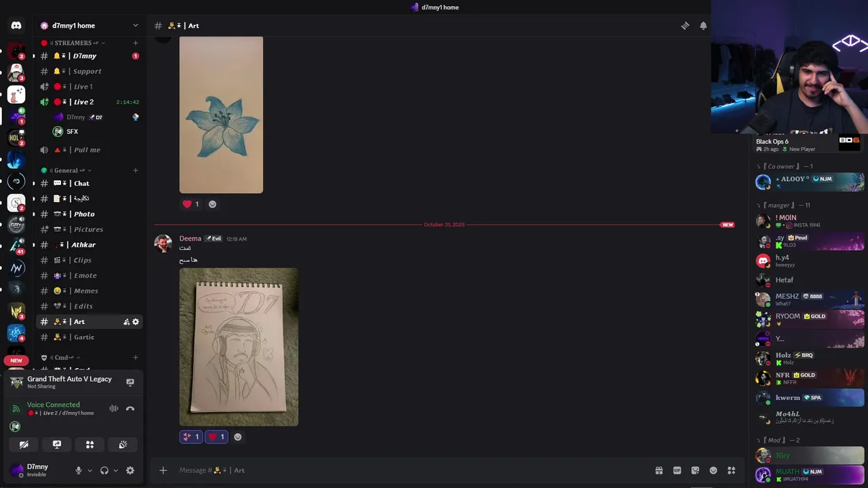868x488 pixels.
Task: Open the Memes channel
Action: [90, 291]
